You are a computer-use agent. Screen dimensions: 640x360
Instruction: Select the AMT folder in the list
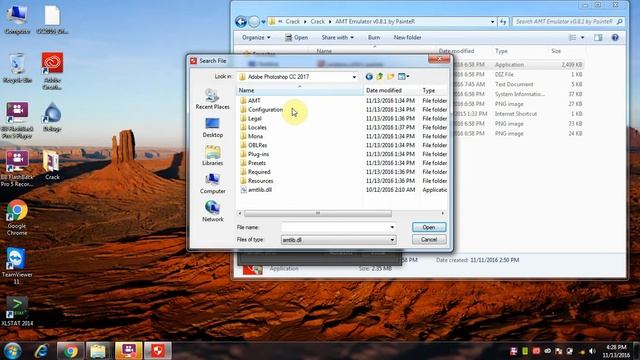click(254, 100)
